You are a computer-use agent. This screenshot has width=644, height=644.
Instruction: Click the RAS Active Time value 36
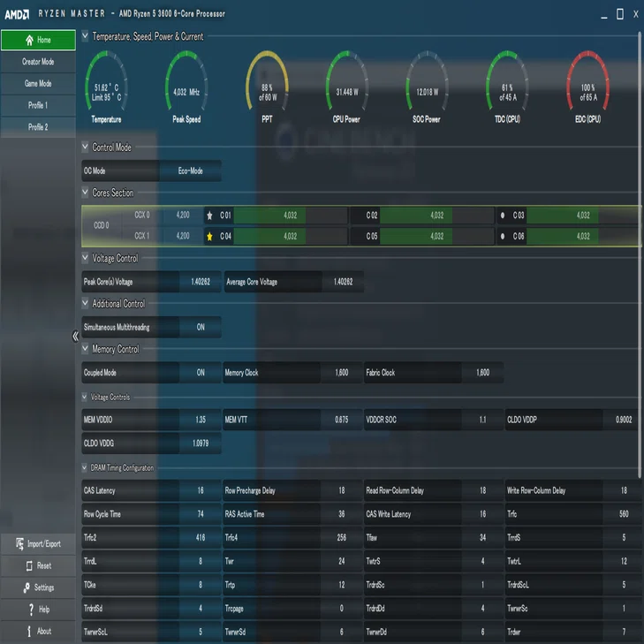(x=342, y=514)
